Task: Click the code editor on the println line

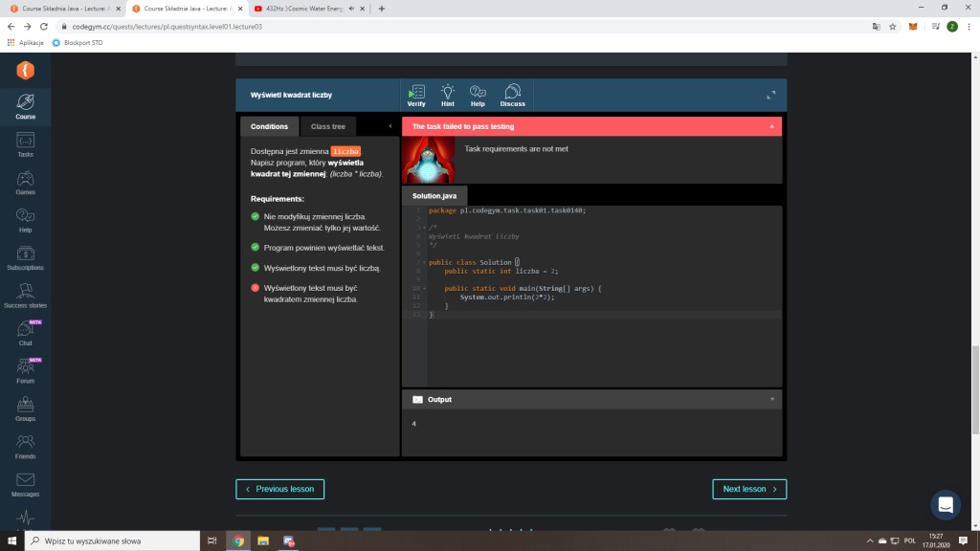Action: pos(507,297)
